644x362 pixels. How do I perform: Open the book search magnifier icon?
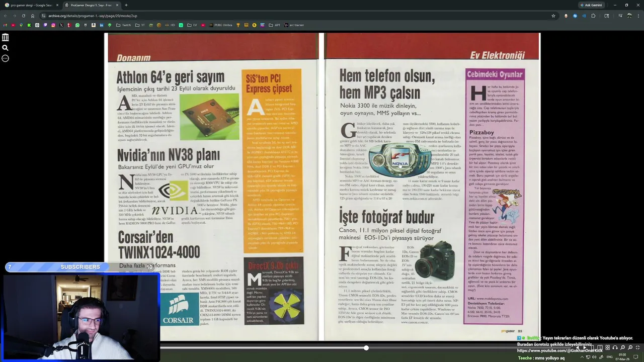5,48
